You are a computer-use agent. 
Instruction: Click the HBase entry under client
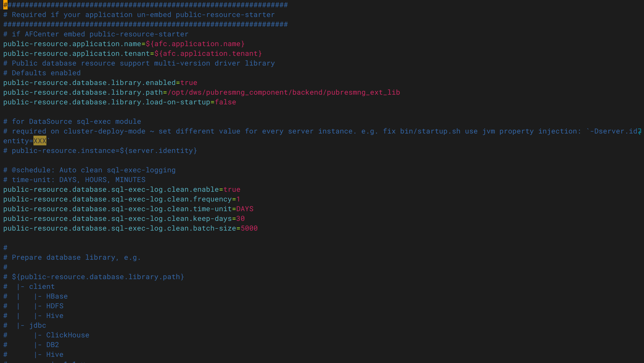click(x=57, y=296)
